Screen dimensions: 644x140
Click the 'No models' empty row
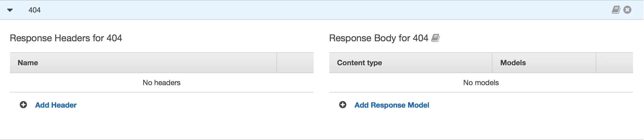pyautogui.click(x=481, y=83)
